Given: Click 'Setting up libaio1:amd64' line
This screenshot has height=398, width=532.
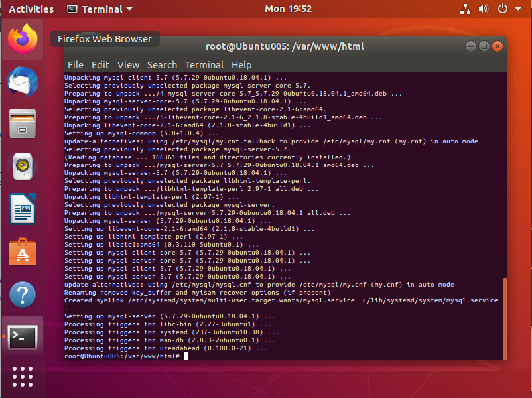Looking at the screenshot, I should click(x=161, y=245).
